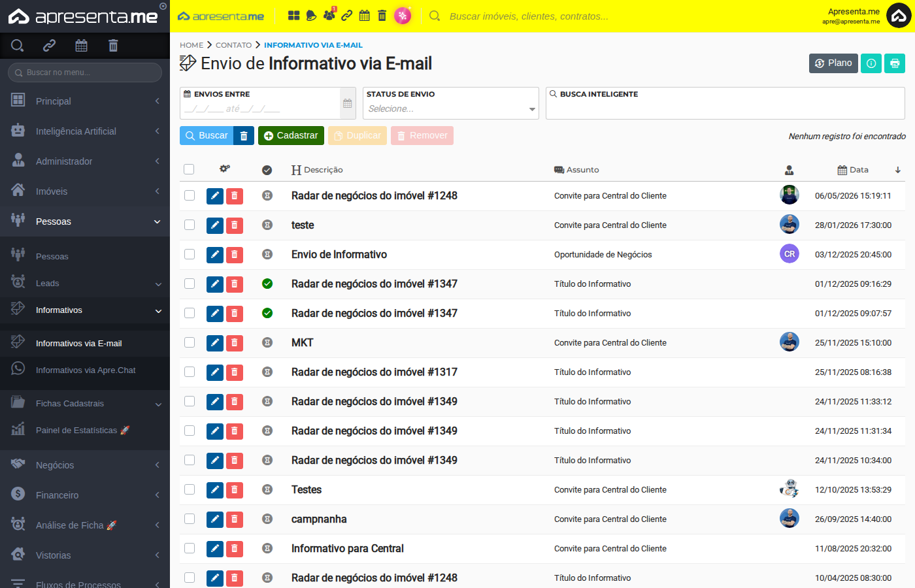
Task: Check the 'MKT' row checkbox
Action: click(x=190, y=342)
